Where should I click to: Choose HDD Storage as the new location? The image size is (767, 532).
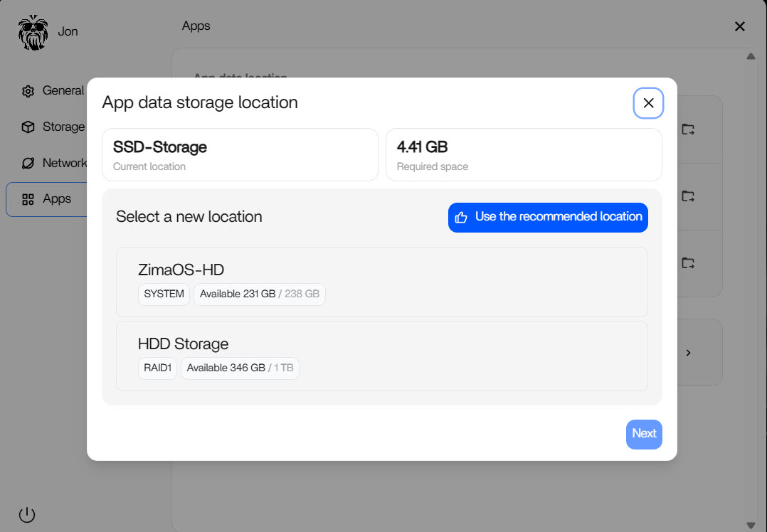click(381, 356)
